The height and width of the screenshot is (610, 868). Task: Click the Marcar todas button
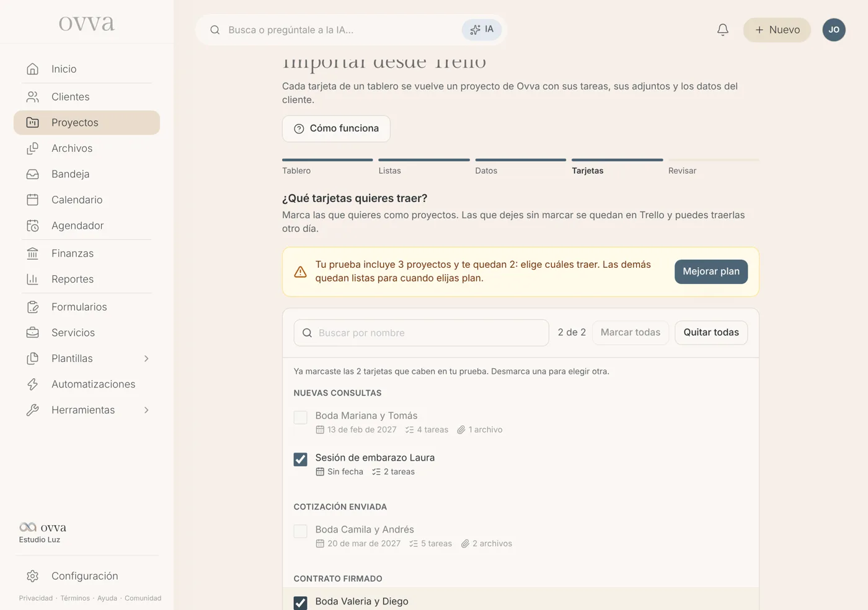[x=631, y=332]
